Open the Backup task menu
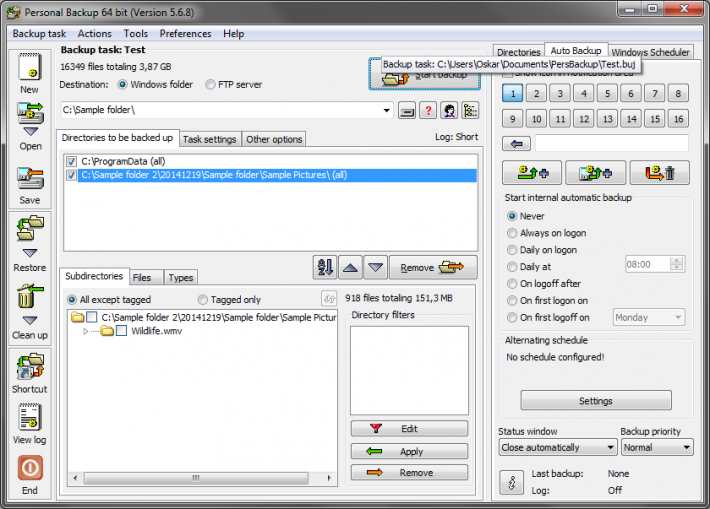Image resolution: width=710 pixels, height=509 pixels. pos(39,34)
